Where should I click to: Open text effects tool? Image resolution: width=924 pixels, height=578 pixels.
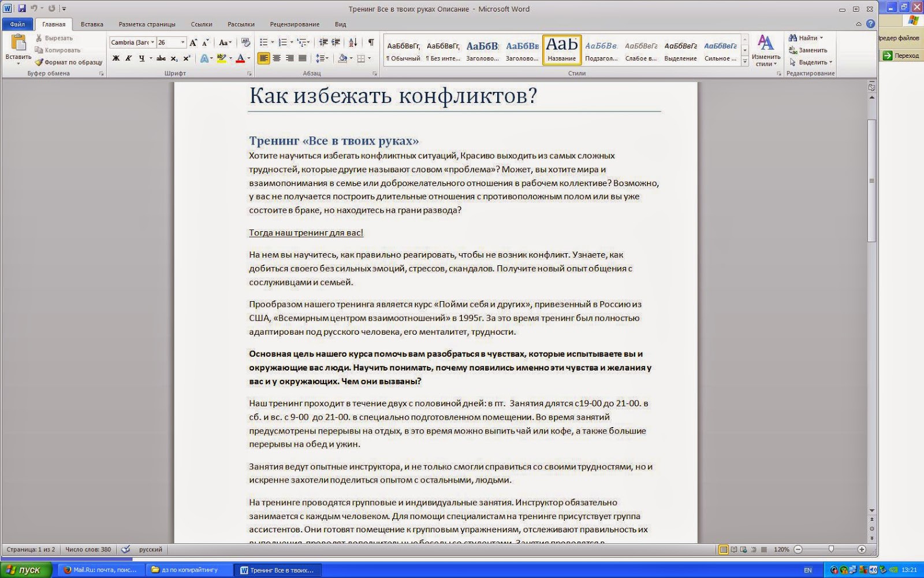pos(204,58)
